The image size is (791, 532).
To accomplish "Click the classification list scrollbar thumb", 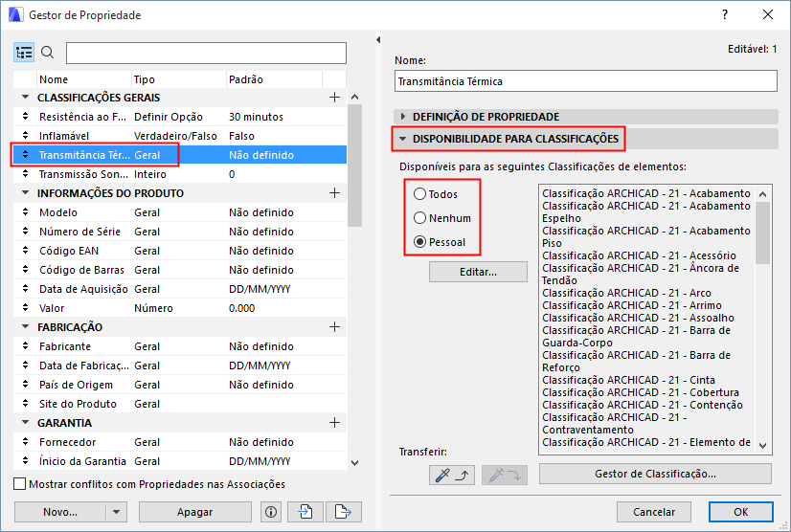I will [x=762, y=233].
